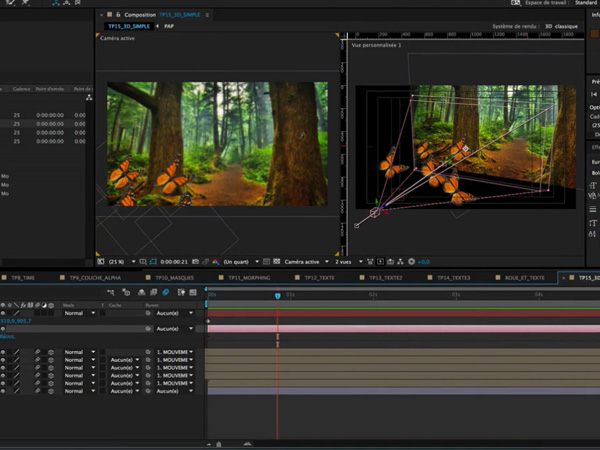Hide the top red layer with eye toggle
600x450 pixels.
point(3,313)
